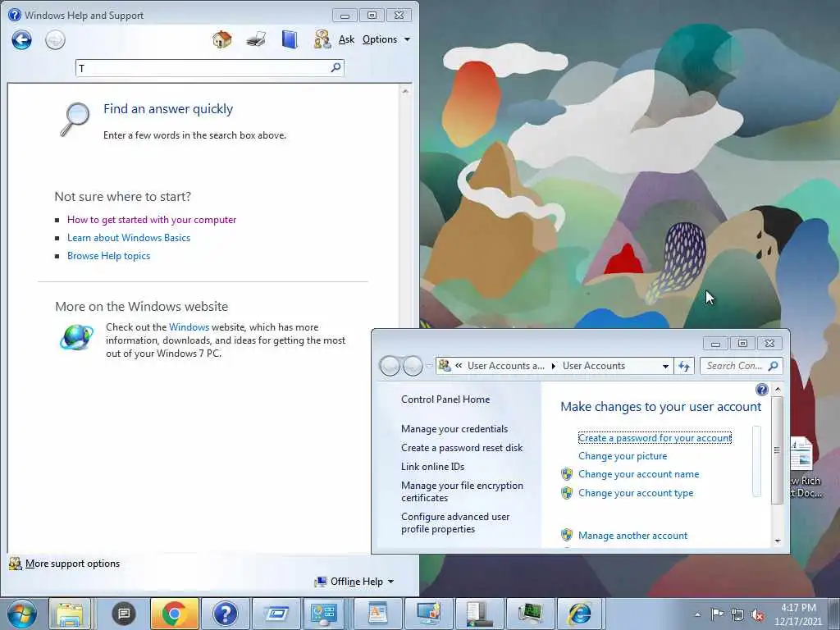Open Manage your file encryption certificates
The height and width of the screenshot is (630, 840).
tap(462, 492)
